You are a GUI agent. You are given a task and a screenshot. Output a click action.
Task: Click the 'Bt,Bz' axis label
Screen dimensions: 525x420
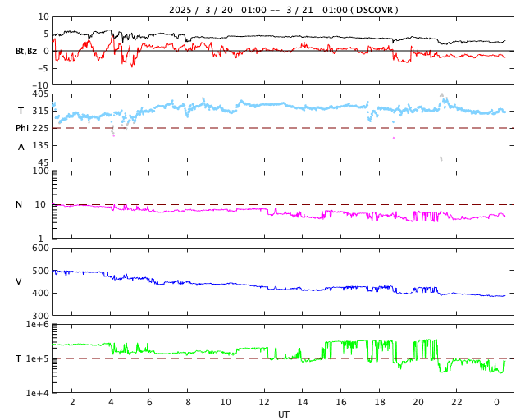tap(26, 51)
